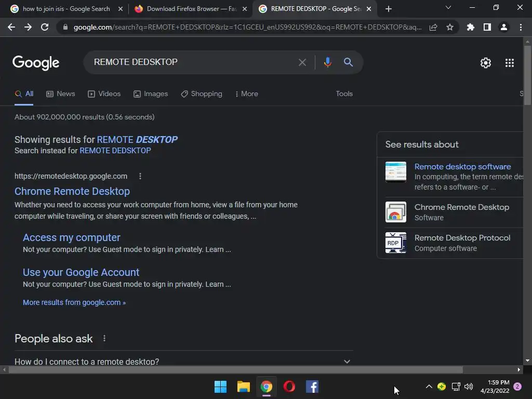Switch to 'how to join isis' tab

coord(66,9)
